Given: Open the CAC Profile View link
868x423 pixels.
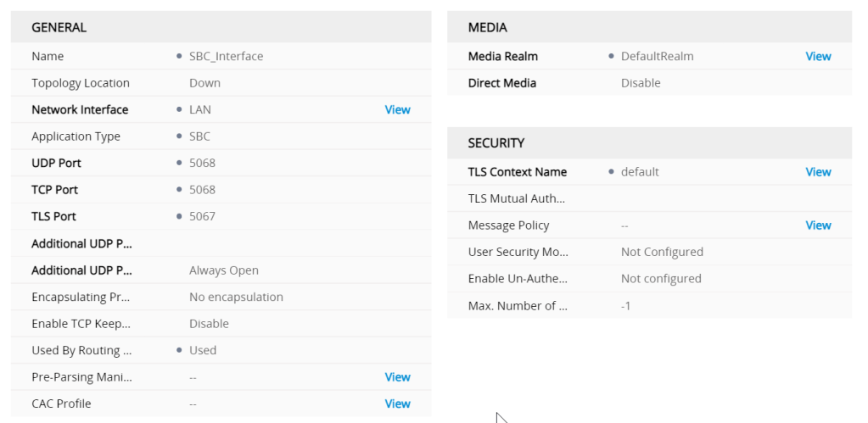Looking at the screenshot, I should pos(397,404).
